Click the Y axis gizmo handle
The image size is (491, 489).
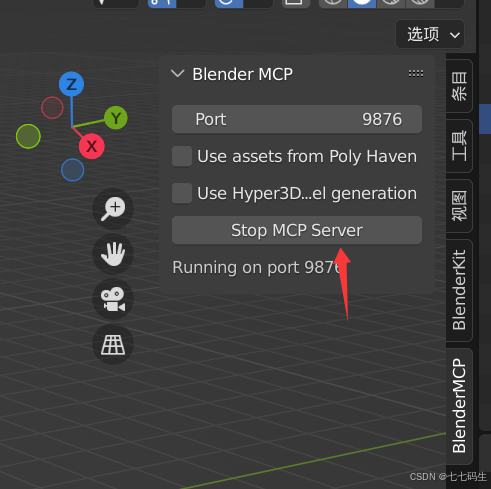coord(116,118)
